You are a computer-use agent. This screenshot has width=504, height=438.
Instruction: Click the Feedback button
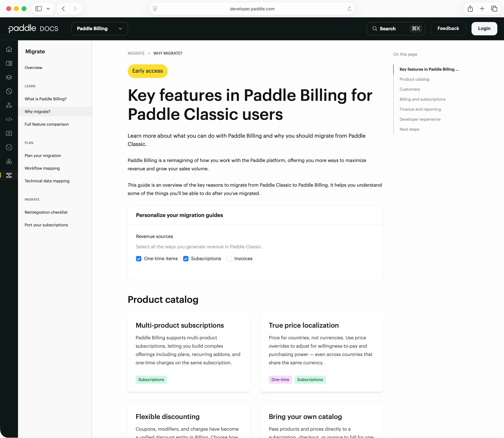448,28
